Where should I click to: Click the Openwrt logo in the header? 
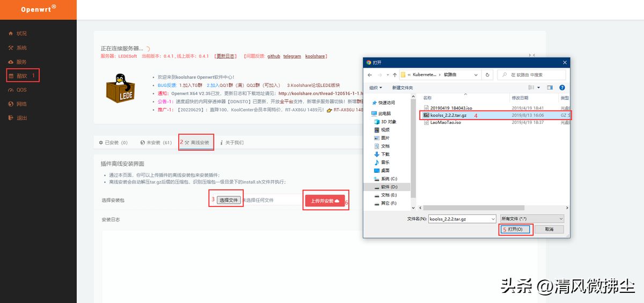38,9
